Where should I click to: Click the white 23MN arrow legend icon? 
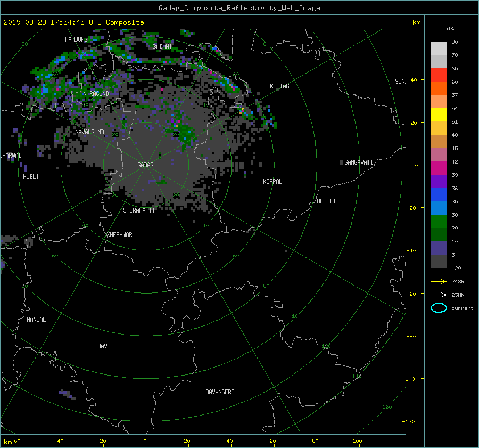click(439, 295)
